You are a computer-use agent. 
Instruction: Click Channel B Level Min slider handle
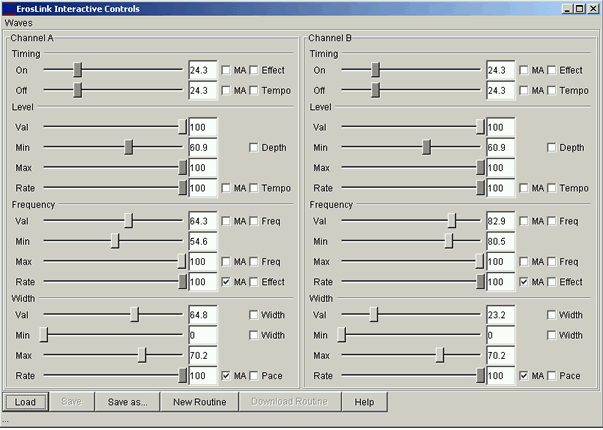(x=426, y=147)
